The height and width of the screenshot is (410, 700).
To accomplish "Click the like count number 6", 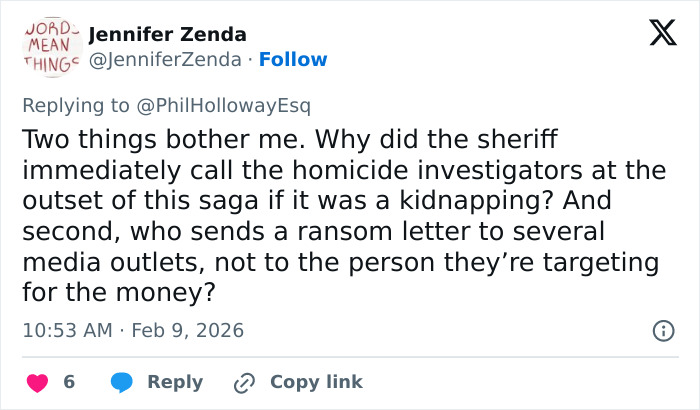I will point(69,382).
